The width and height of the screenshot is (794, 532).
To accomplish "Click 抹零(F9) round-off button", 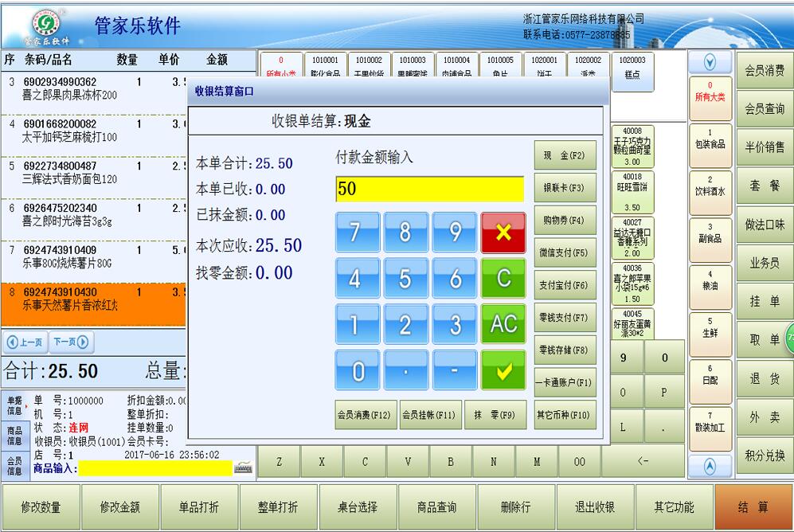I will pos(495,415).
